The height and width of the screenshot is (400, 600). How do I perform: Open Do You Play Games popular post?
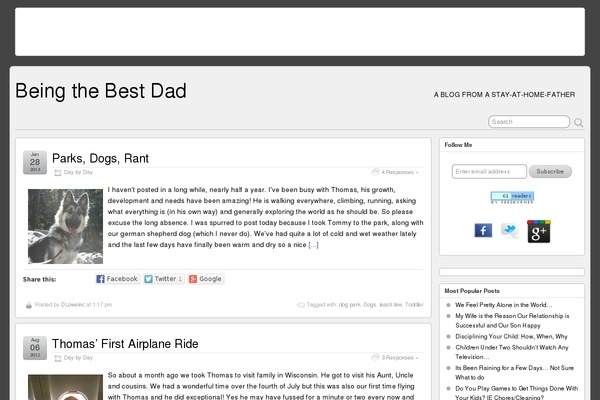[517, 393]
